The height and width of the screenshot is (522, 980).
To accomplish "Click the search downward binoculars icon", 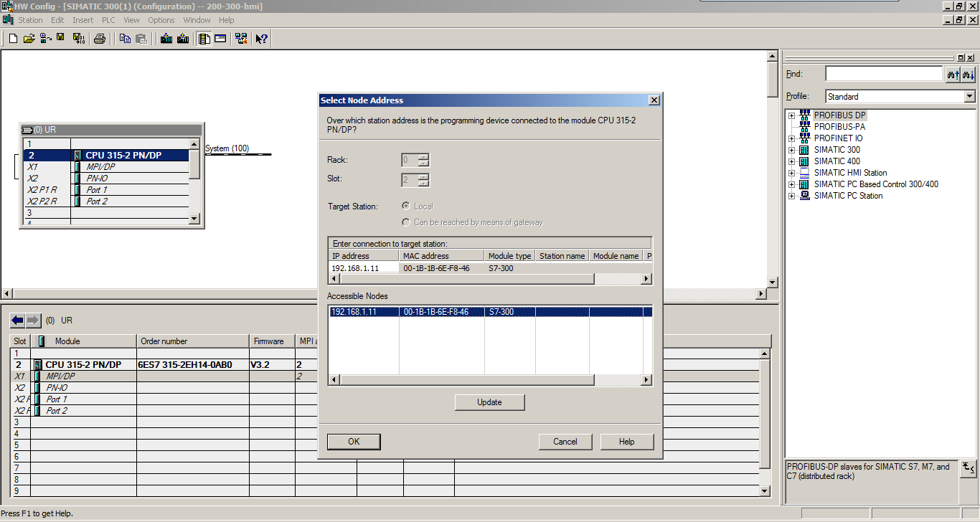I will click(x=969, y=74).
